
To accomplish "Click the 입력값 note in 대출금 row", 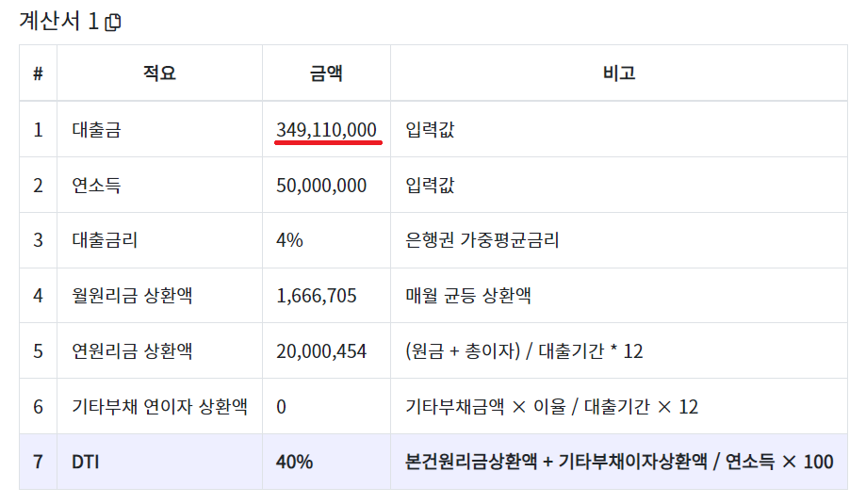I will pyautogui.click(x=430, y=130).
